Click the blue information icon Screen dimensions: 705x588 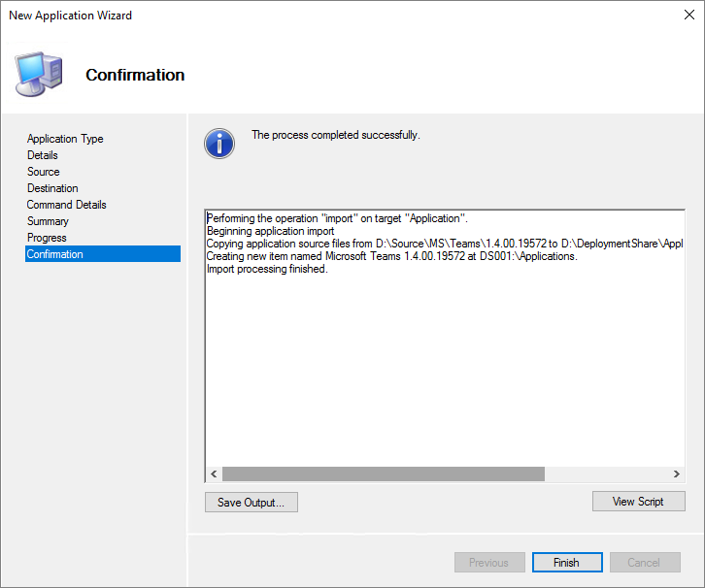click(219, 143)
